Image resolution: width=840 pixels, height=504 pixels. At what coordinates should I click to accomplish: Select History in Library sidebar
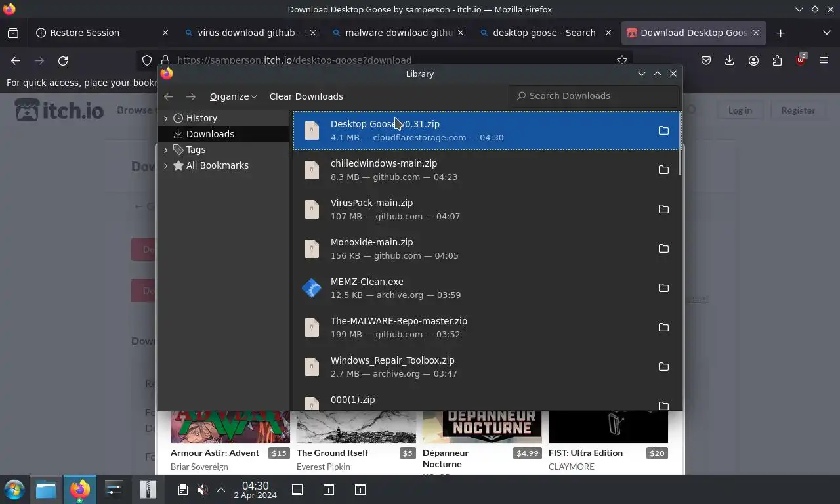223,118
